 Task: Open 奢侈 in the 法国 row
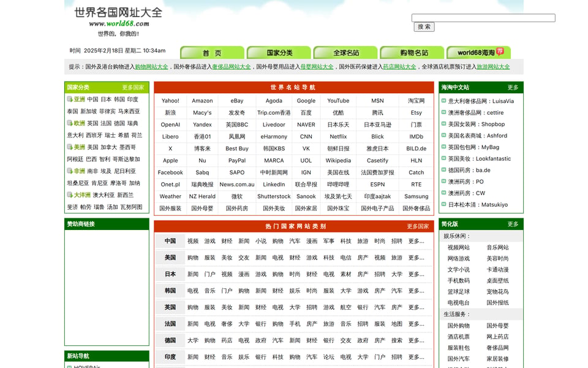point(227,324)
